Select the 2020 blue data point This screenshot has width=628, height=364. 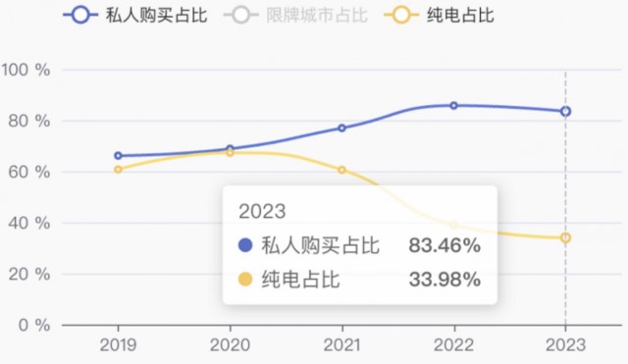coord(230,148)
